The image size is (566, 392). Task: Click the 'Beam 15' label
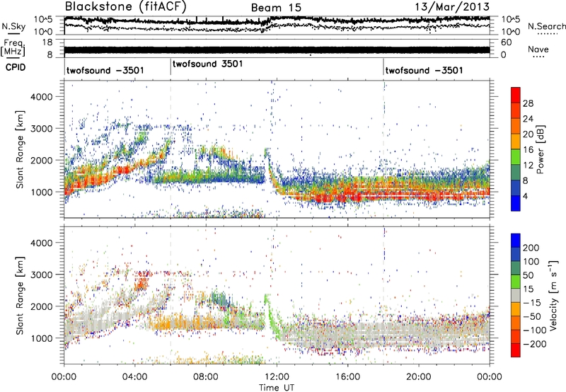[x=276, y=8]
